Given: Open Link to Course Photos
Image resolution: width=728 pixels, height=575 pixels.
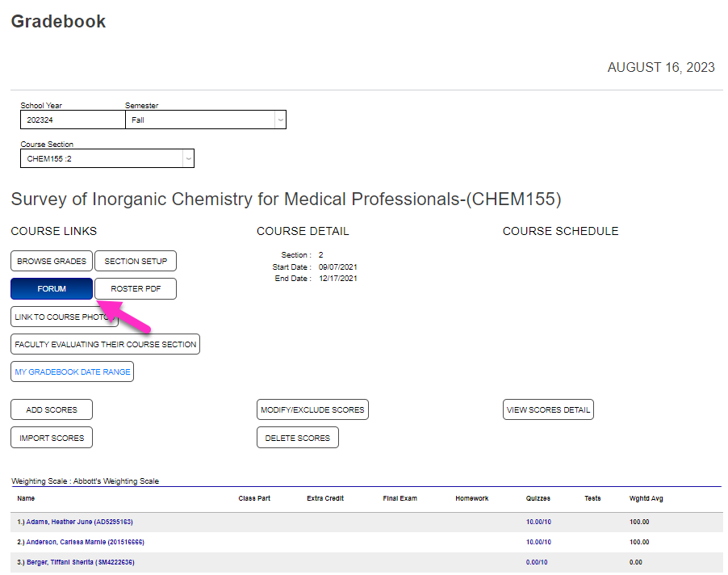Looking at the screenshot, I should click(65, 317).
